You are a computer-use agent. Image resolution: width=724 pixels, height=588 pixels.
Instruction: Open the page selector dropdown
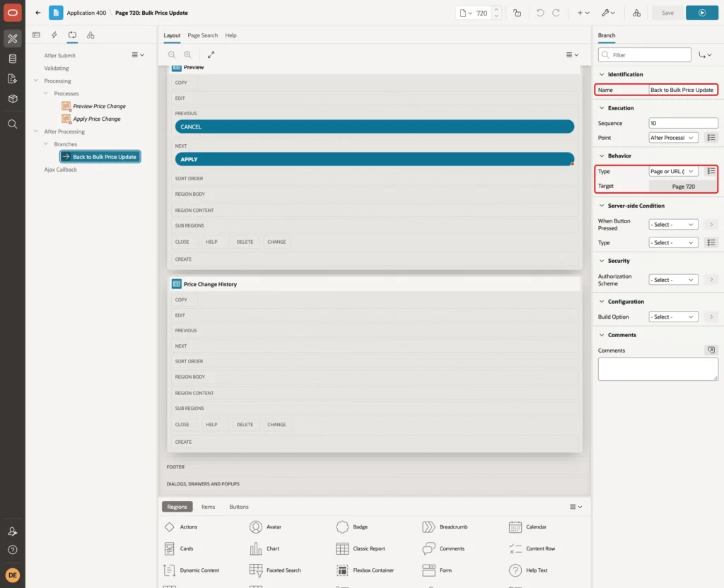coord(466,13)
